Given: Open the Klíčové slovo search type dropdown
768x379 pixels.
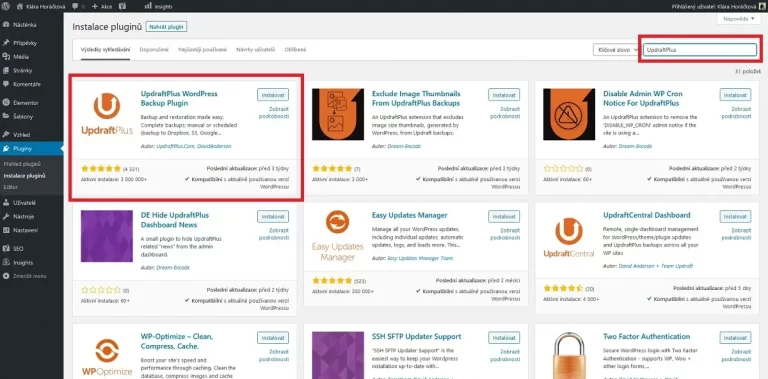Looking at the screenshot, I should point(616,49).
